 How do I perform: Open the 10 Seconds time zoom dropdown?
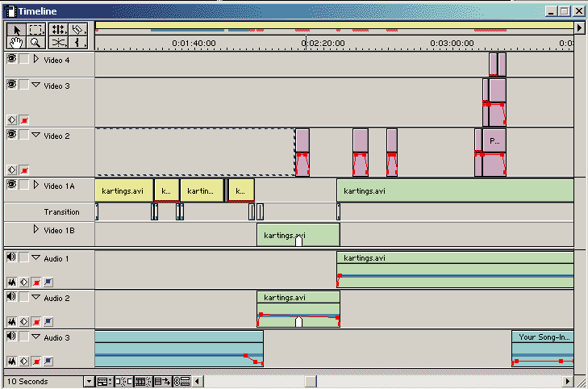click(x=89, y=381)
